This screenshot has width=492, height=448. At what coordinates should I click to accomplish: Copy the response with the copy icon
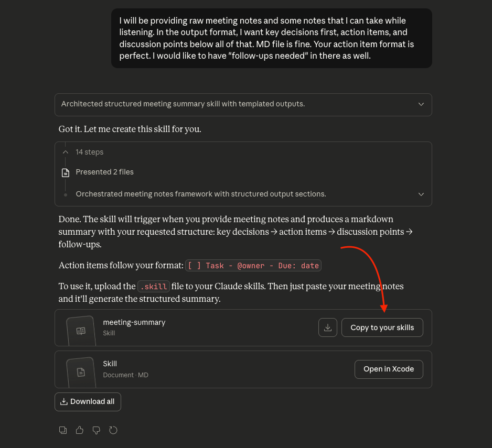click(x=63, y=430)
